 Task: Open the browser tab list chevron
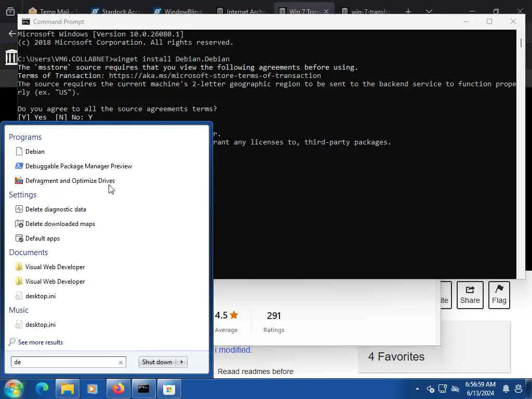429,11
